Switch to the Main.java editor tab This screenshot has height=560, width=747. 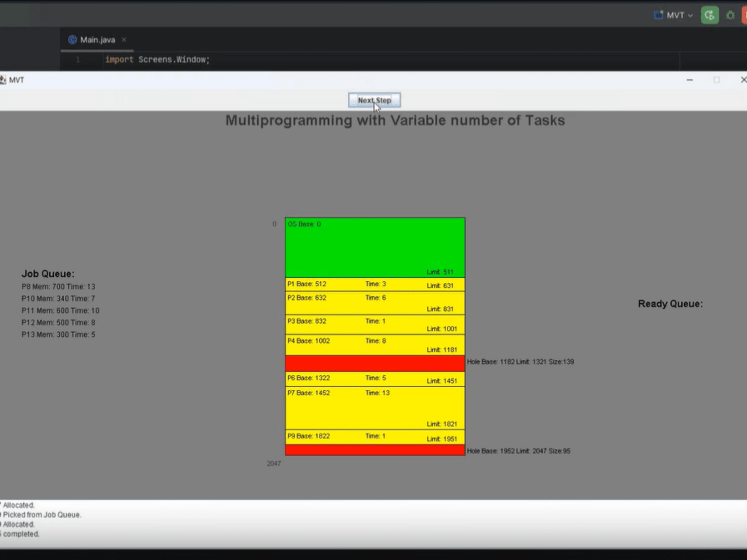[97, 40]
